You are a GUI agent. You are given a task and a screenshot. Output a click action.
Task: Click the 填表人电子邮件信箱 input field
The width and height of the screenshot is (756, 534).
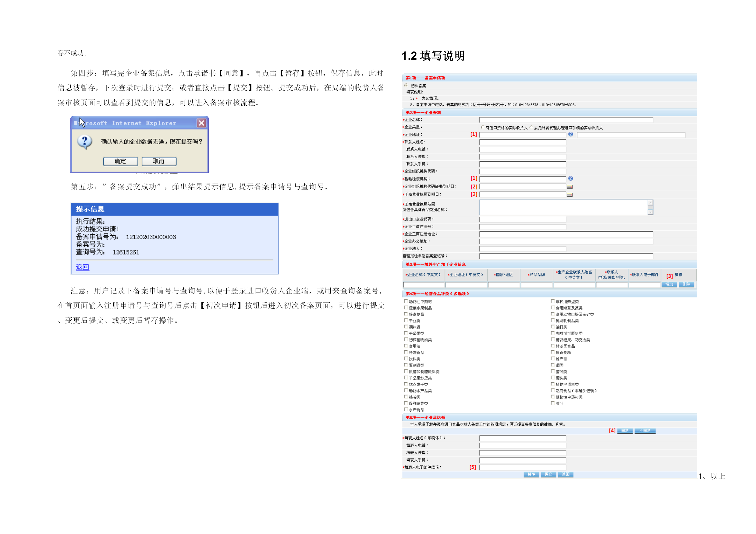[x=523, y=468]
